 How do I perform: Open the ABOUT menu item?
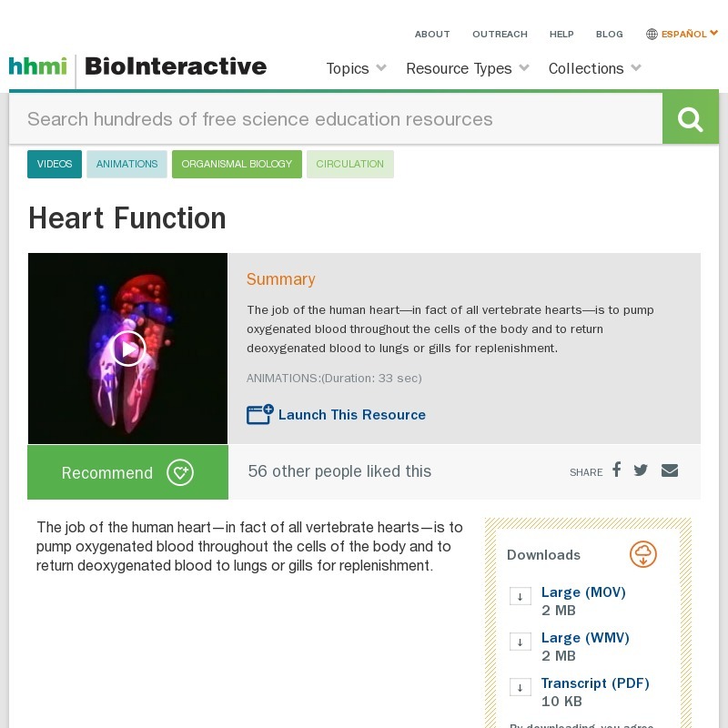coord(432,34)
